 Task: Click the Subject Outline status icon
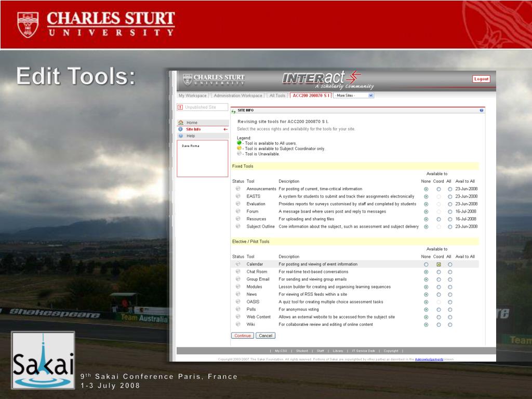[x=238, y=227]
